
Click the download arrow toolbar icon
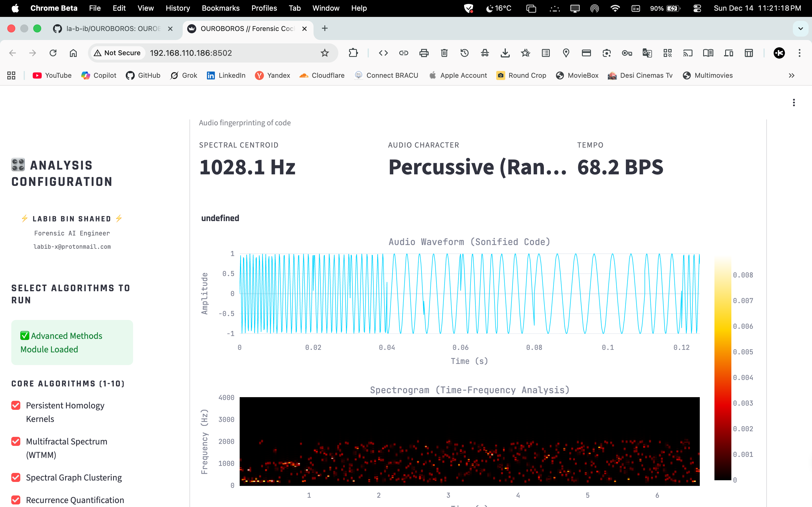click(505, 53)
